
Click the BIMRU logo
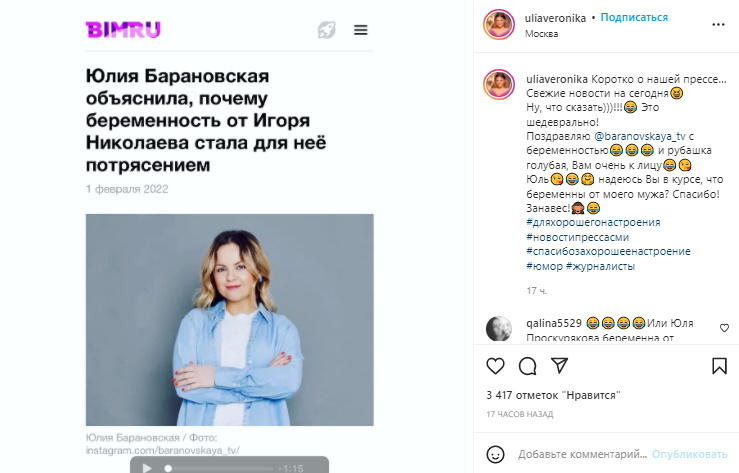point(123,30)
